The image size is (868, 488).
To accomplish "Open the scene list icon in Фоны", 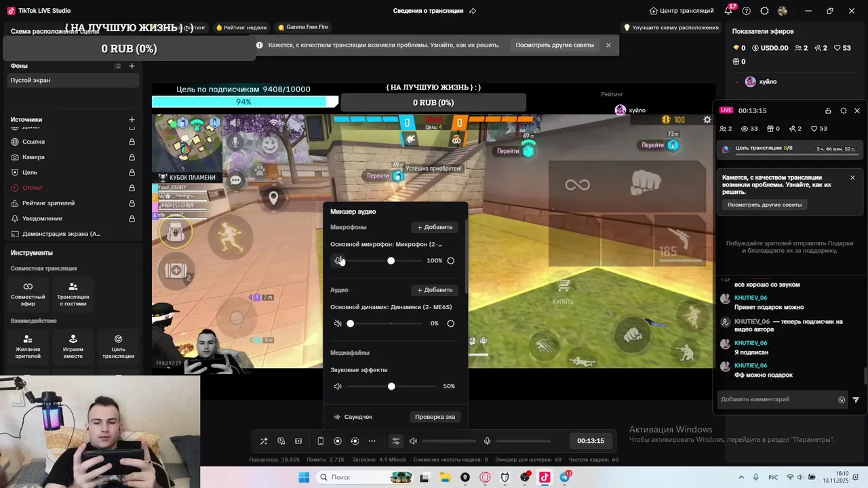I will (x=117, y=66).
